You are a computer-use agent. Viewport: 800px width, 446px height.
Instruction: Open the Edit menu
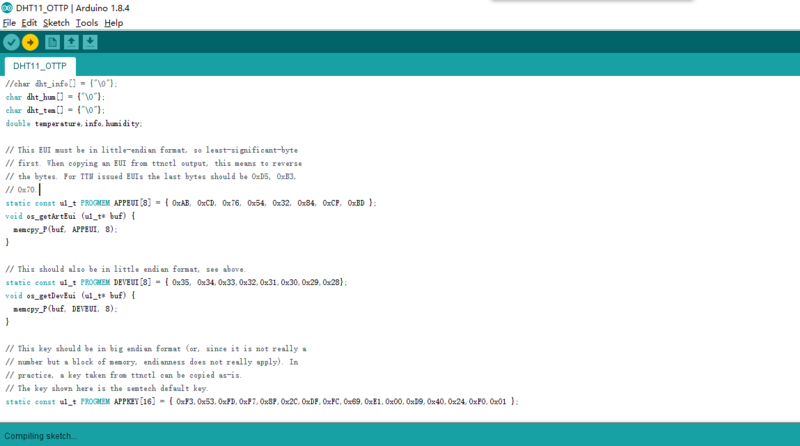coord(29,23)
